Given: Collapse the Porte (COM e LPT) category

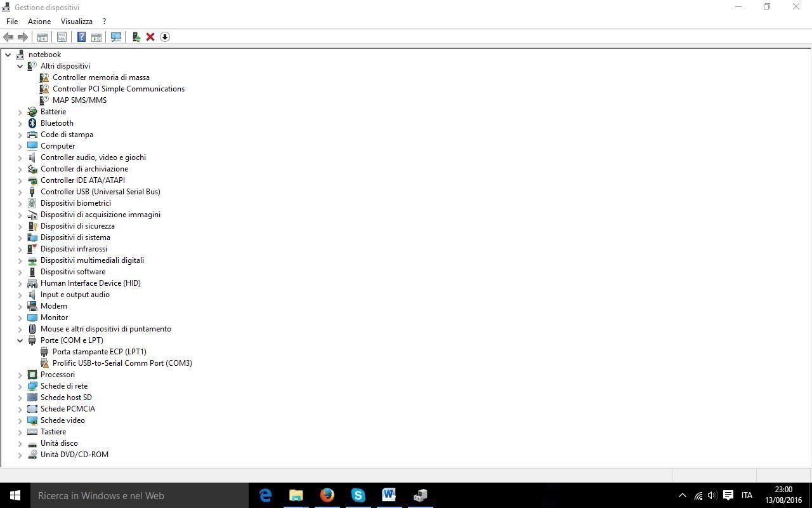Looking at the screenshot, I should coord(20,340).
